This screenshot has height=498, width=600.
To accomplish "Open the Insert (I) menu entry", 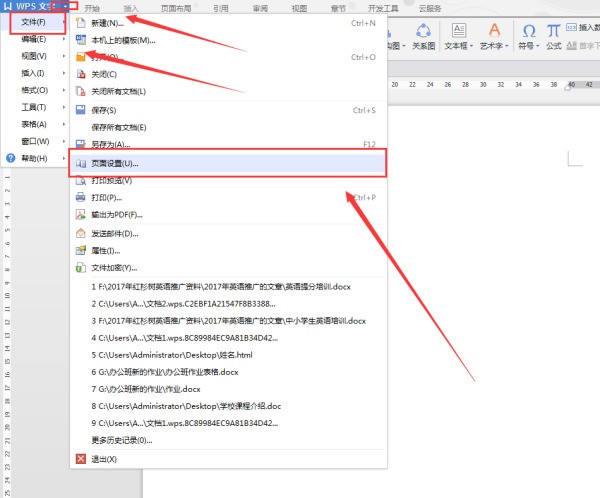I will [x=34, y=73].
